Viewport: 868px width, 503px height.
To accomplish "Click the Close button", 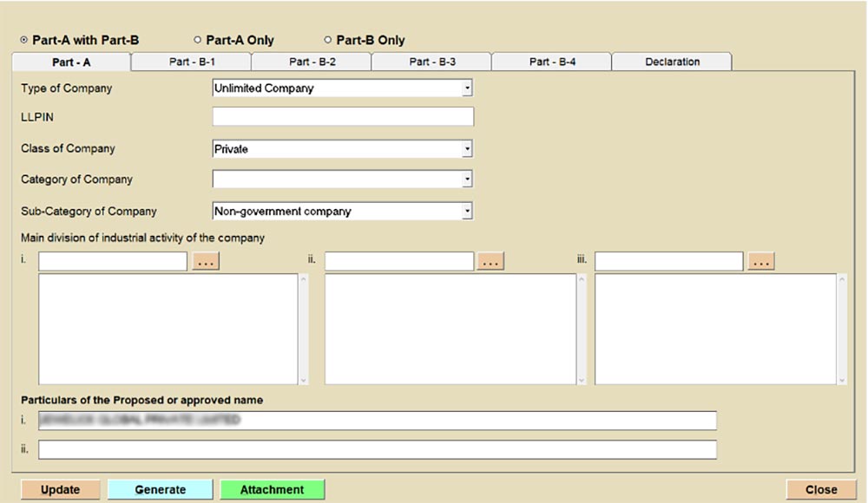I will pyautogui.click(x=820, y=490).
